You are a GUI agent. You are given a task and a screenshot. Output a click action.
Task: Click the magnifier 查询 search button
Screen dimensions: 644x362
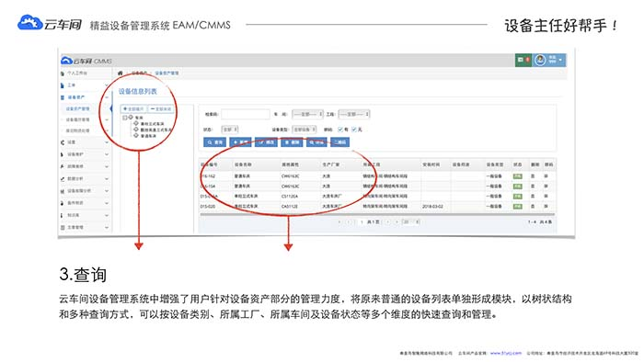pos(214,142)
